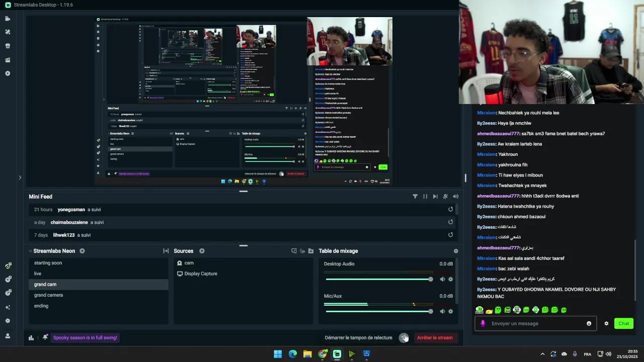Open File Explorer from taskbar

307,354
